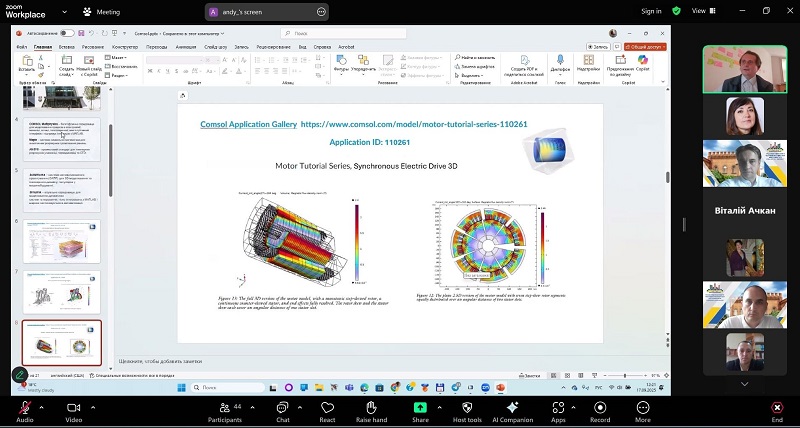Open Draw (Рисование) tab
Image resolution: width=800 pixels, height=428 pixels.
pyautogui.click(x=93, y=47)
